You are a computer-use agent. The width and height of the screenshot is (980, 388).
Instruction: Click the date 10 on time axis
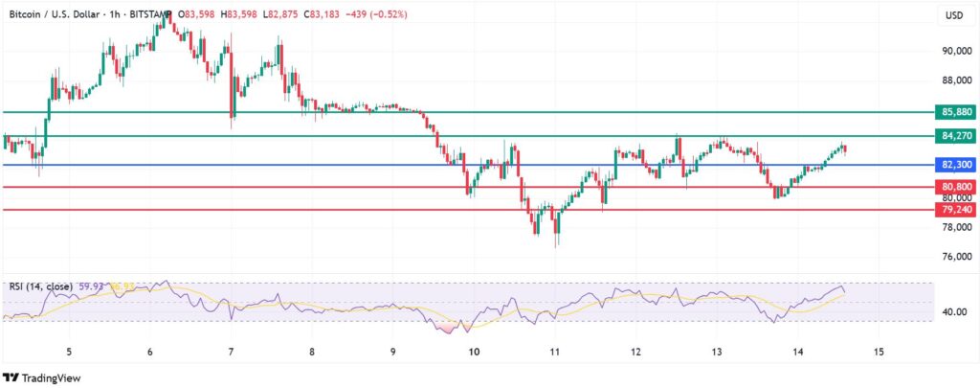(x=475, y=352)
